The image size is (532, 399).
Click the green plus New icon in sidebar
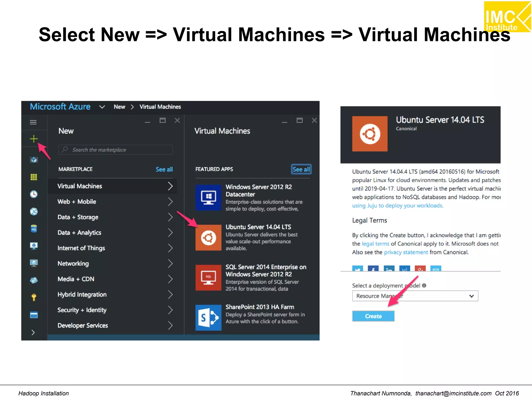[34, 139]
